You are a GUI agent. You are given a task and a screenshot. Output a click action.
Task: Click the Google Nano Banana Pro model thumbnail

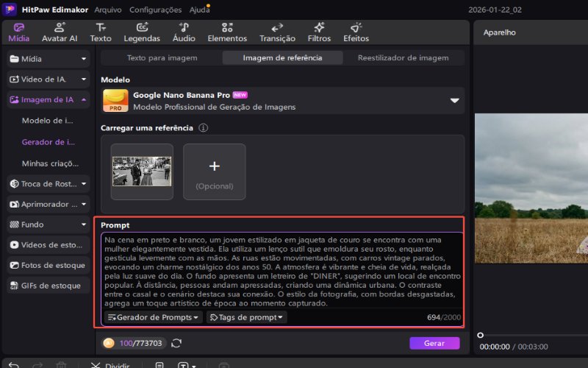coord(115,101)
